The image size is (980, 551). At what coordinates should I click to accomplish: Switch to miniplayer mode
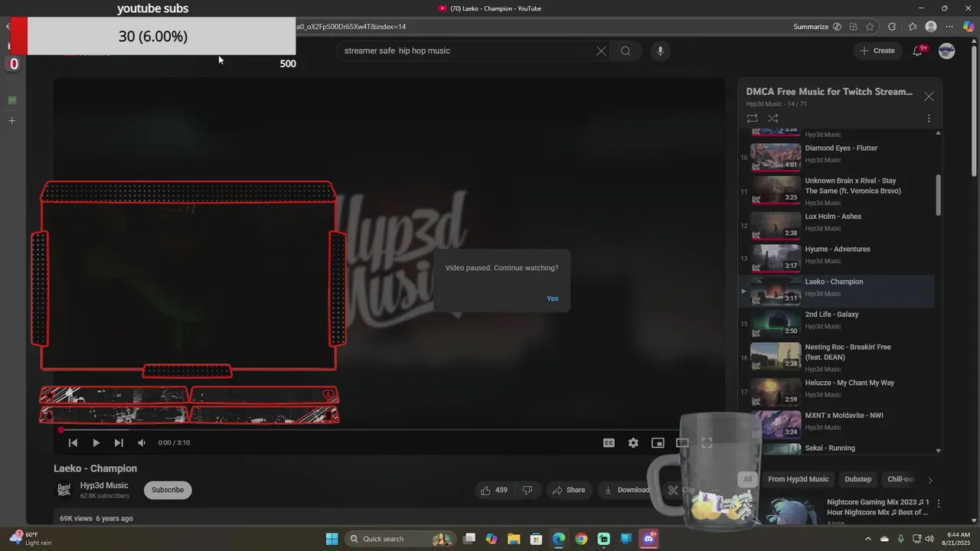(658, 442)
